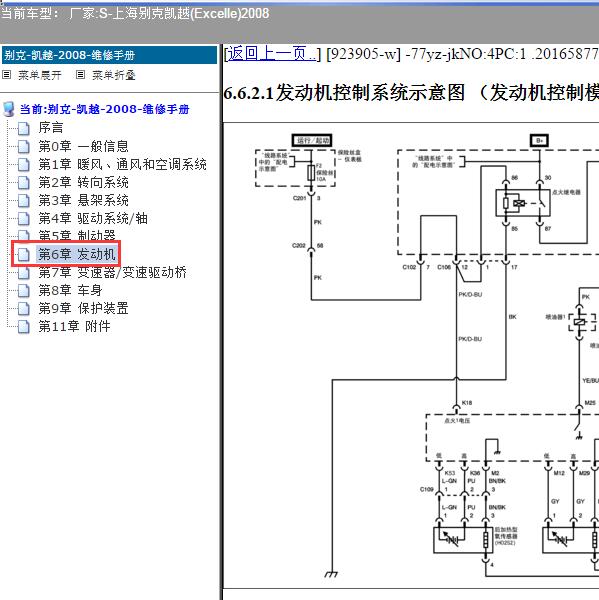Expand all menus with 菜单展开
The height and width of the screenshot is (600, 599).
39,75
